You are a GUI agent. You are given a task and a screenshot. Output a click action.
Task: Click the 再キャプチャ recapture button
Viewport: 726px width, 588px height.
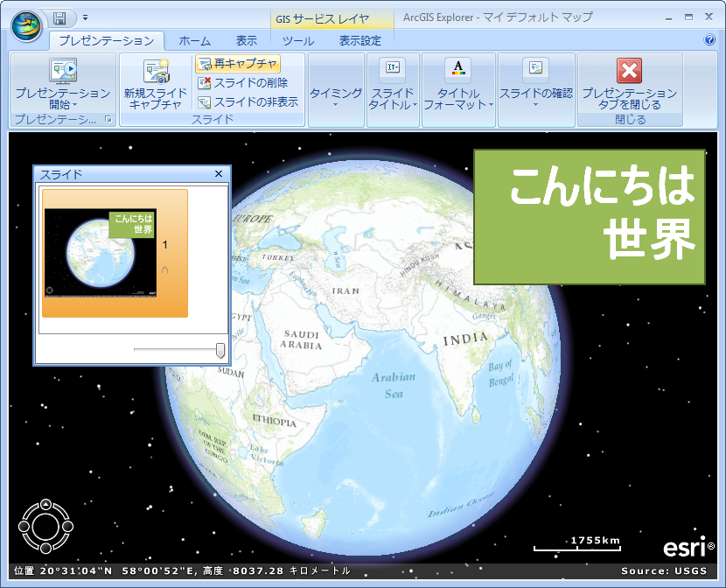pos(238,63)
